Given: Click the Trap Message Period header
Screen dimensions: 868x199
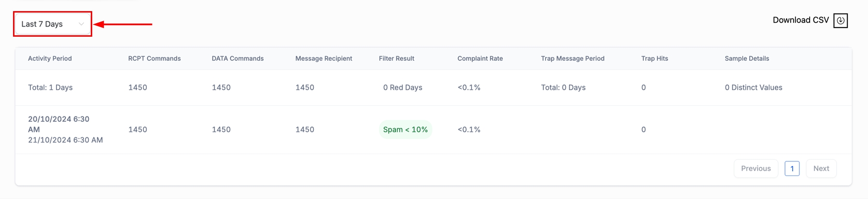Looking at the screenshot, I should [573, 58].
